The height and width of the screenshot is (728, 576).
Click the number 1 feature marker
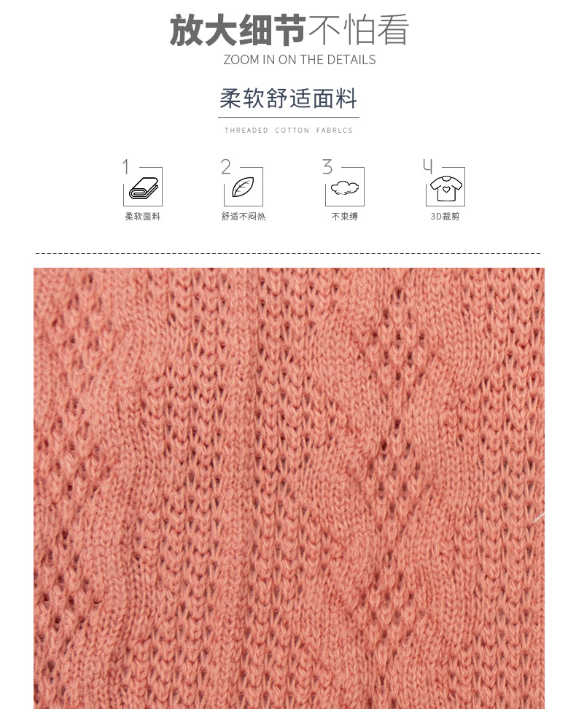pos(125,166)
